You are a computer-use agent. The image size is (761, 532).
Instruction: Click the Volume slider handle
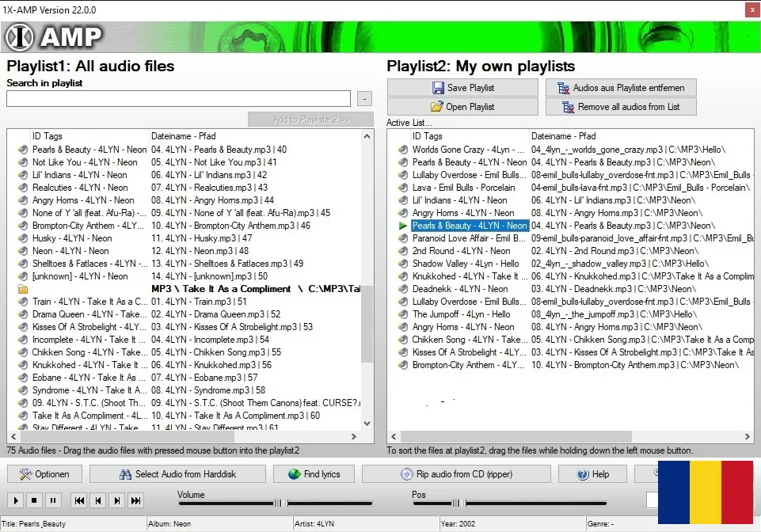(x=280, y=503)
